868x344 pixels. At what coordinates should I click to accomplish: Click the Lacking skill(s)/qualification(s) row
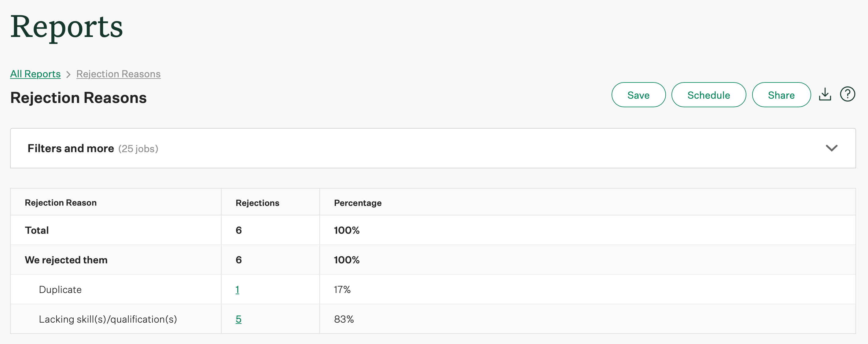(108, 319)
